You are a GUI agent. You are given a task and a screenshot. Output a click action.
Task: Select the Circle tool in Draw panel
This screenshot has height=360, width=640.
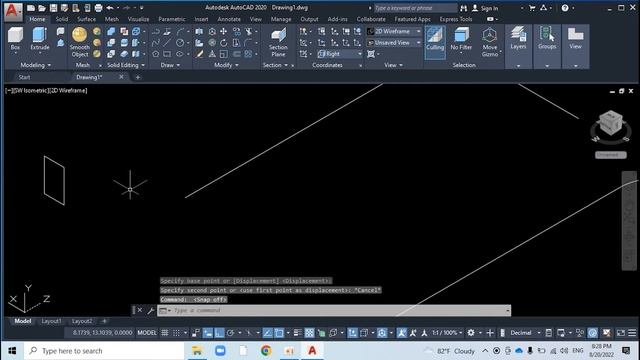click(x=180, y=42)
